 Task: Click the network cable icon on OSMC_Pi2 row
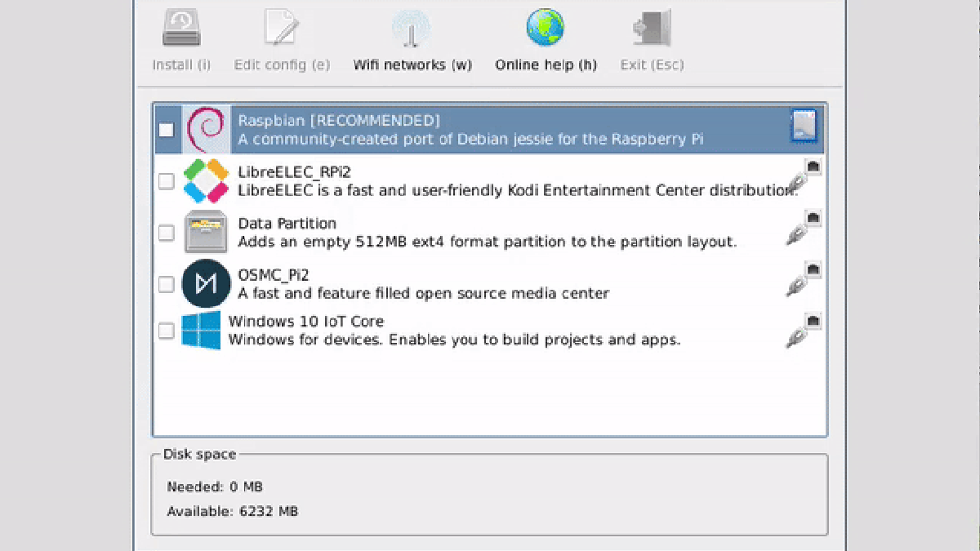(x=804, y=280)
